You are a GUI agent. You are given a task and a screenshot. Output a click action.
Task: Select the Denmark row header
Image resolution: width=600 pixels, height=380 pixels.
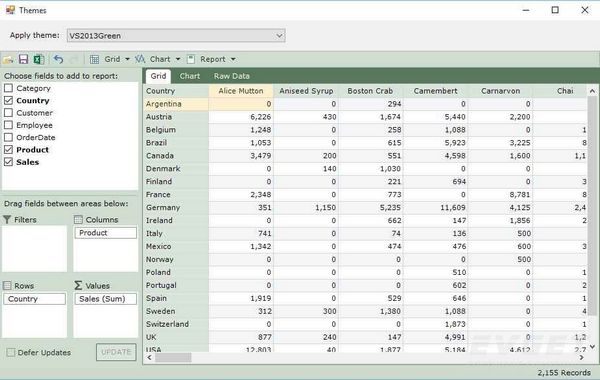(x=176, y=169)
